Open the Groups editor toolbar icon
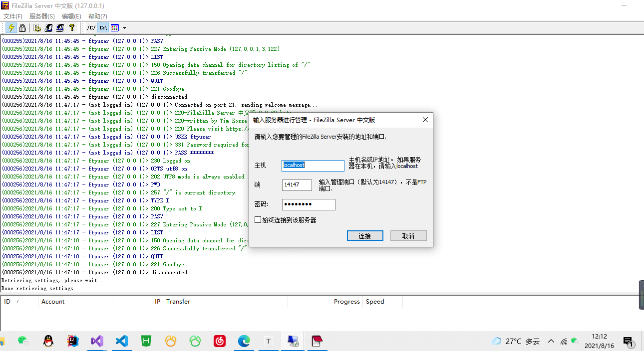The image size is (644, 351). pyautogui.click(x=60, y=28)
